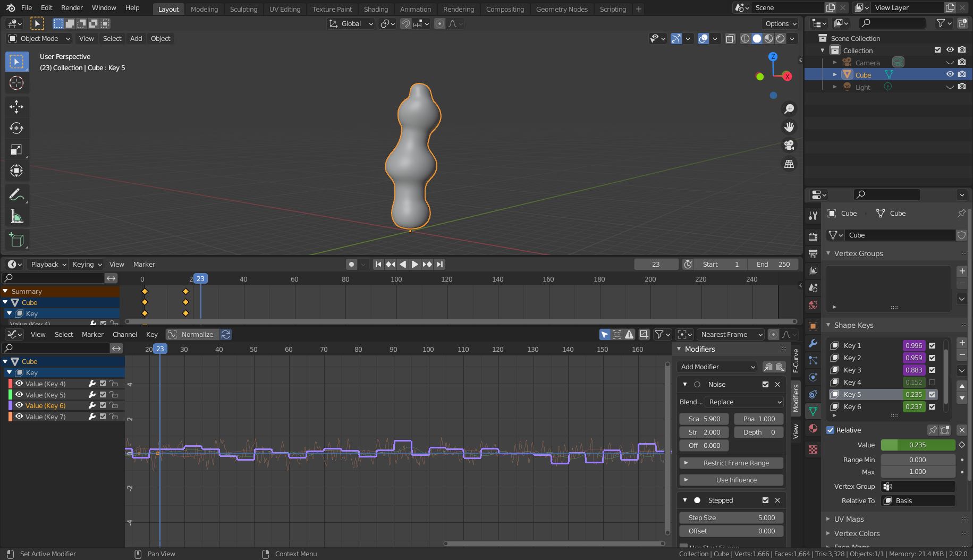Open the Playback dropdown in the timeline

point(48,264)
